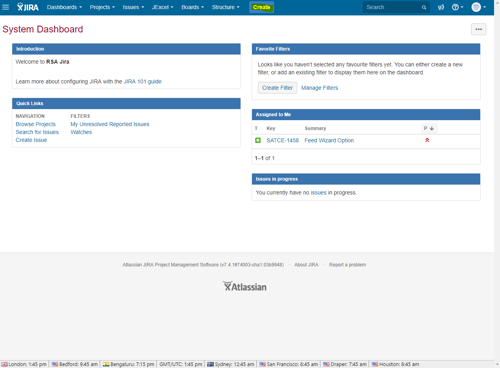Open the feedback megaphone icon
The width and height of the screenshot is (500, 368).
pyautogui.click(x=441, y=7)
